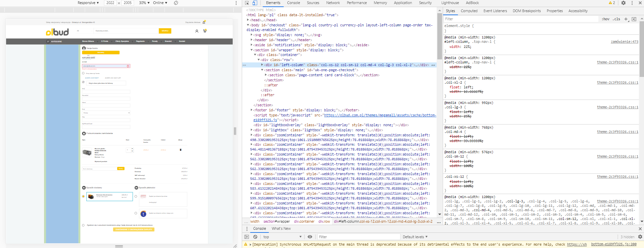The height and width of the screenshot is (248, 644).
Task: Expand the footer element node
Action: 252,110
